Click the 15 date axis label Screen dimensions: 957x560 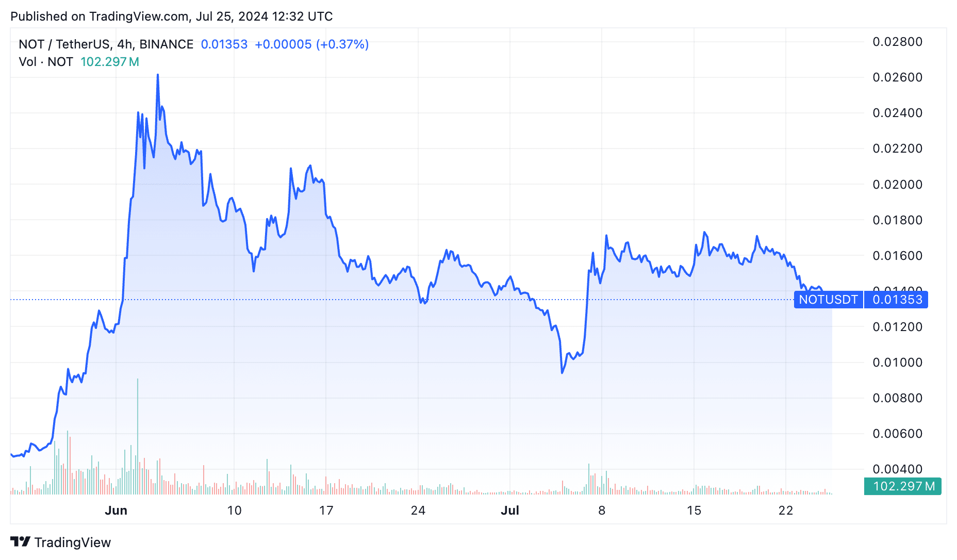click(694, 510)
